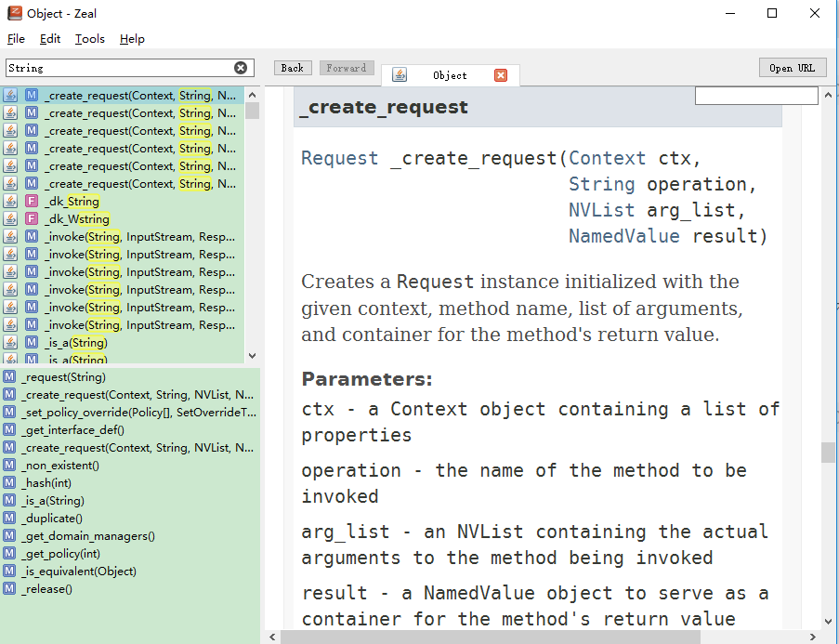Click method icon beside _get_interface_def()
839x644 pixels.
tap(9, 430)
